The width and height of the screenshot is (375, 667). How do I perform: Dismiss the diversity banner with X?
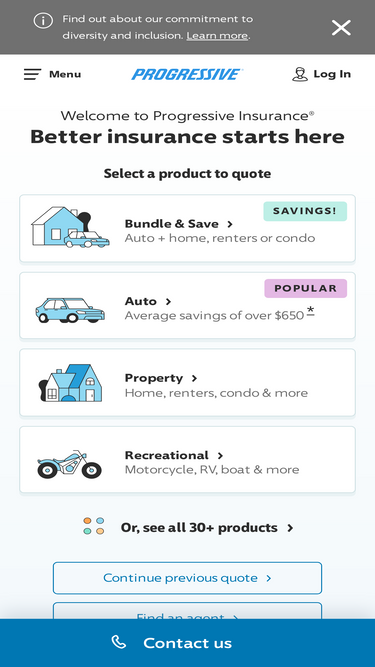coord(341,28)
